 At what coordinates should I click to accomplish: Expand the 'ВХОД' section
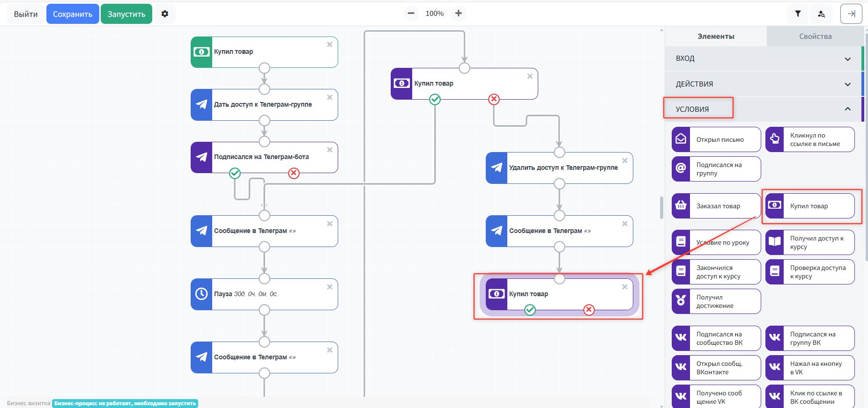tap(763, 58)
